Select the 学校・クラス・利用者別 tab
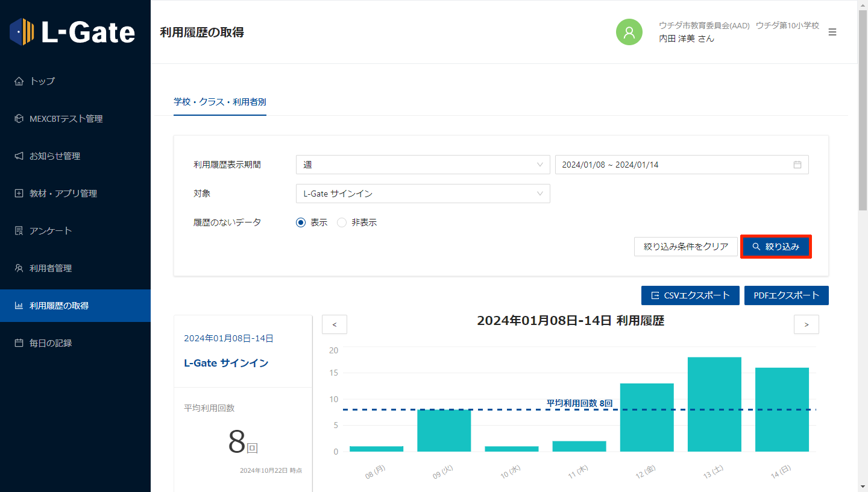 tap(220, 102)
